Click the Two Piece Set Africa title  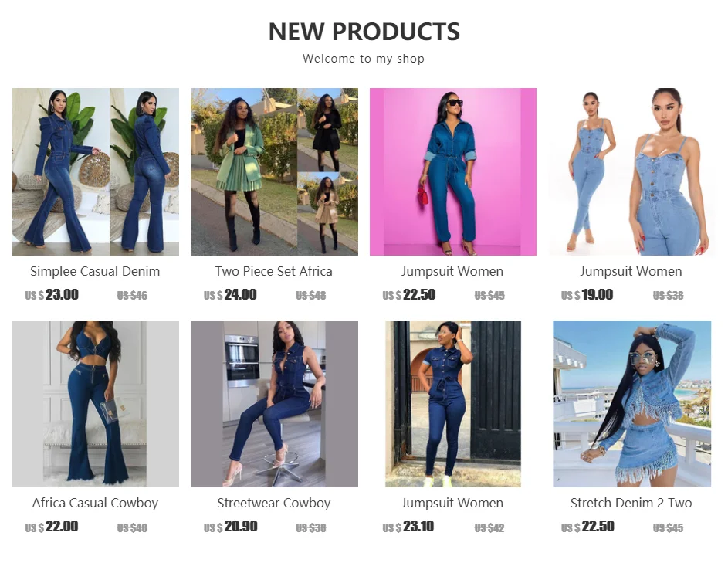point(274,271)
